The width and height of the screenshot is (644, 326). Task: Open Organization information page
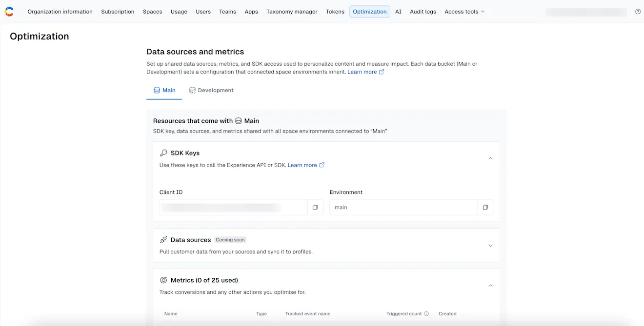pos(60,12)
